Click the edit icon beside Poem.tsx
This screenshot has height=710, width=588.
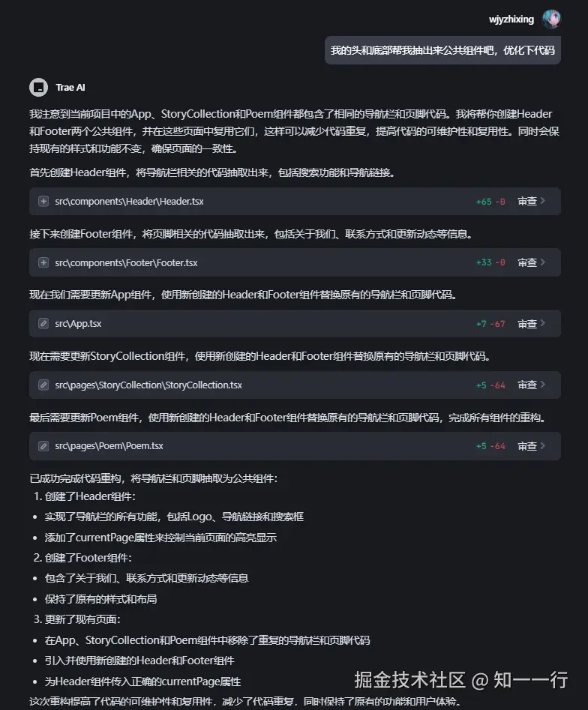tap(43, 446)
